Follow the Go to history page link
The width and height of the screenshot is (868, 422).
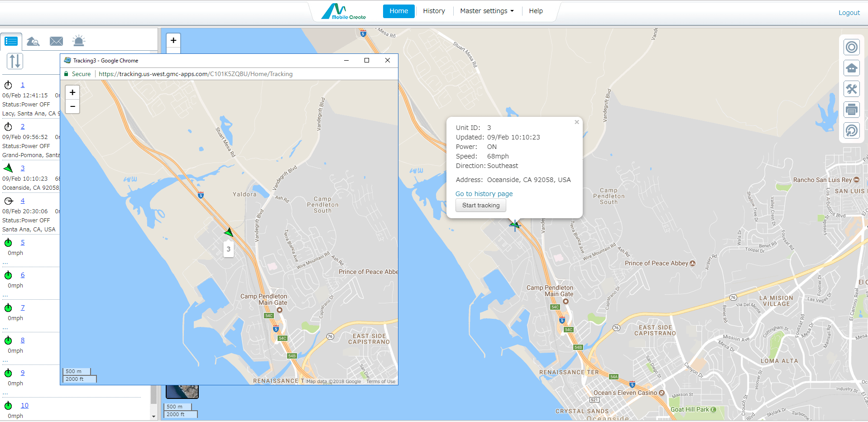tap(484, 194)
